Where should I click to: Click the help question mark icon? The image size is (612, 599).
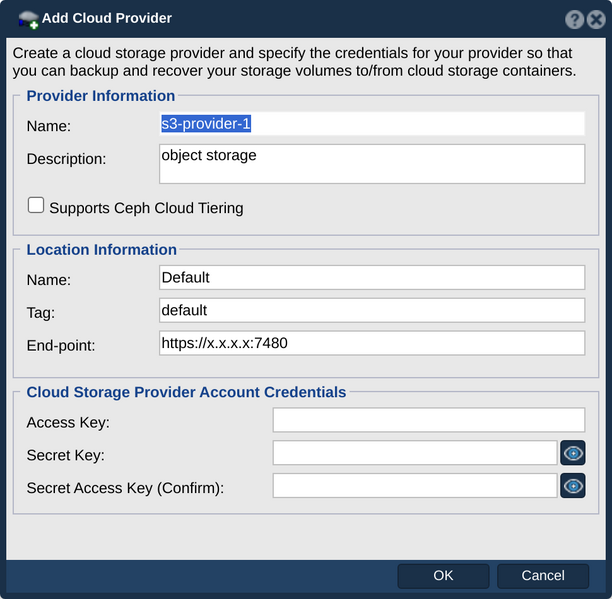[x=574, y=20]
